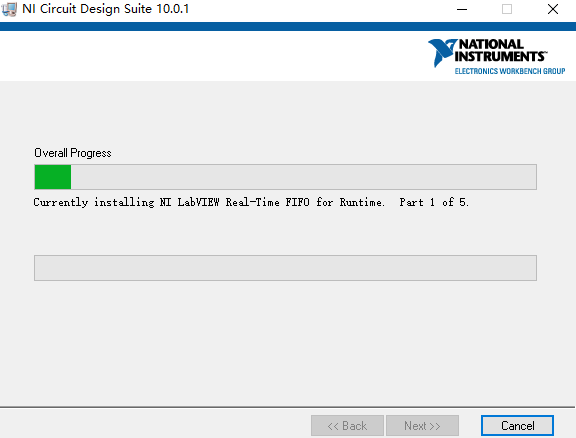This screenshot has width=576, height=438.
Task: Click the empty secondary progress bar
Action: 285,268
